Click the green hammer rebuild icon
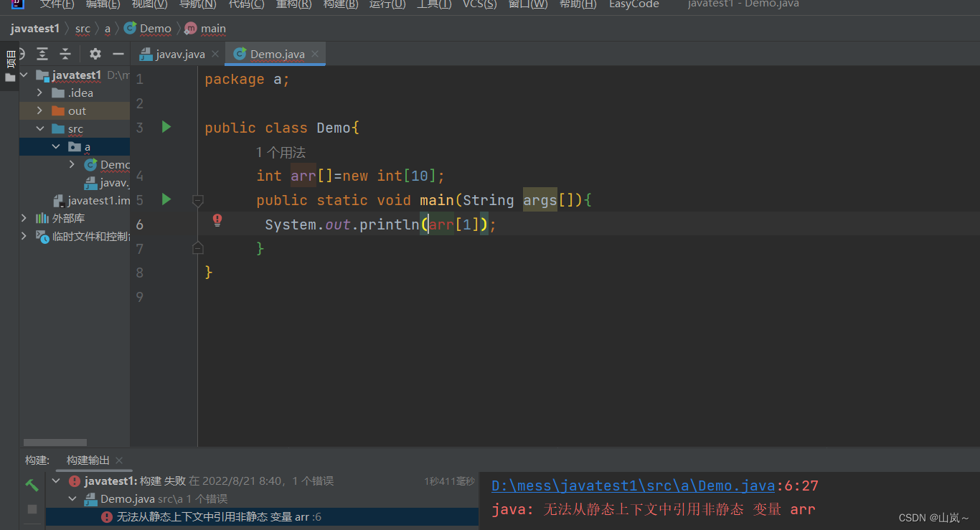Viewport: 980px width, 530px height. pyautogui.click(x=32, y=485)
